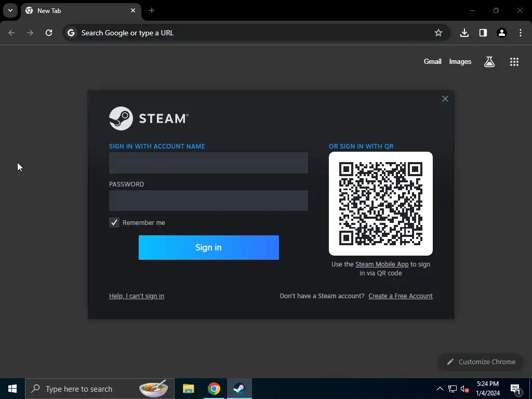Open the Gmail link
Viewport: 532px width, 399px height.
(x=433, y=61)
